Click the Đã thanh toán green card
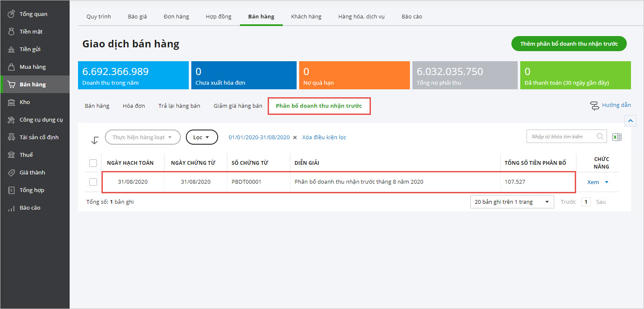Image resolution: width=644 pixels, height=309 pixels. [x=576, y=75]
